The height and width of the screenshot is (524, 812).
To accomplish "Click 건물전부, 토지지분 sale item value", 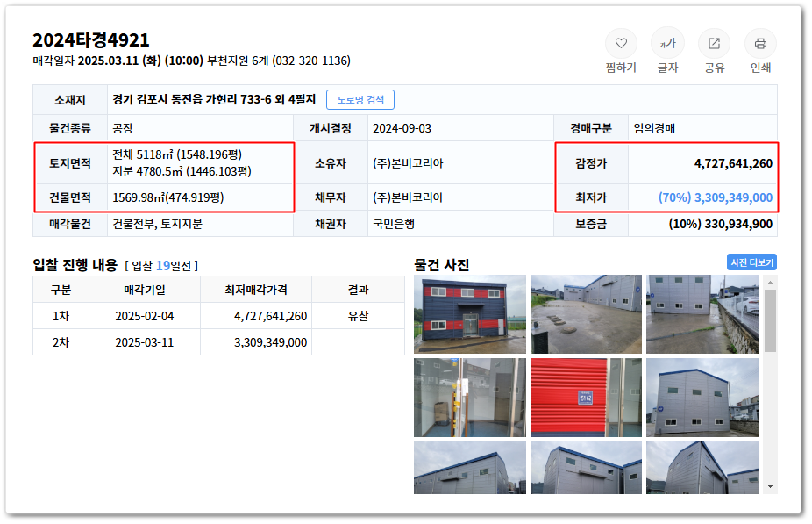I will (x=158, y=224).
